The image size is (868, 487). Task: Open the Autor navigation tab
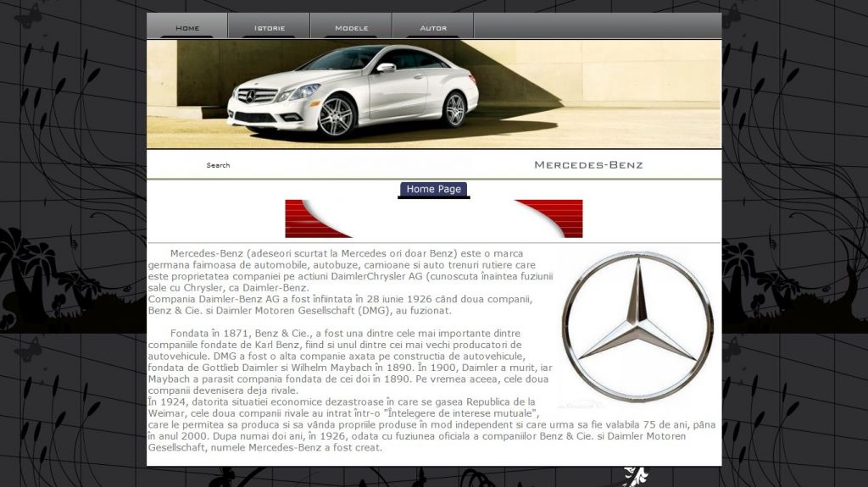coord(433,27)
